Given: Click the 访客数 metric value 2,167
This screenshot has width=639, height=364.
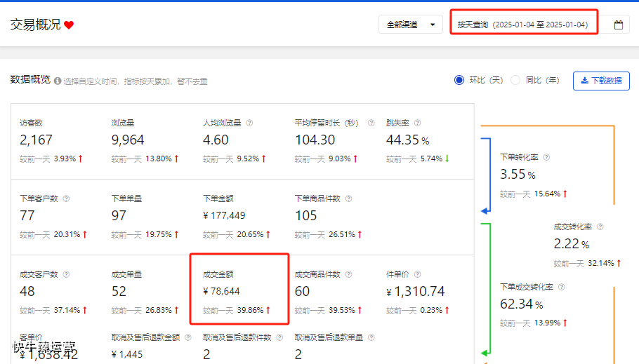Looking at the screenshot, I should pos(36,140).
